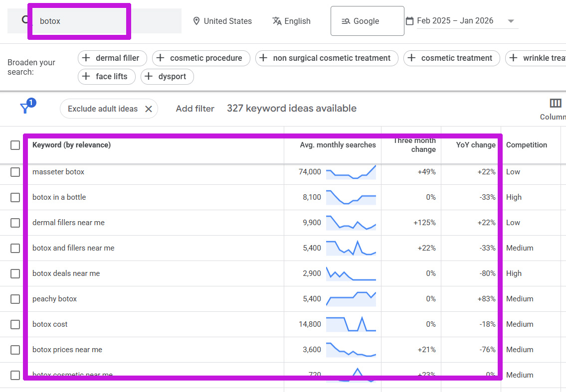Click the filter funnel icon
Image resolution: width=566 pixels, height=392 pixels.
[24, 109]
